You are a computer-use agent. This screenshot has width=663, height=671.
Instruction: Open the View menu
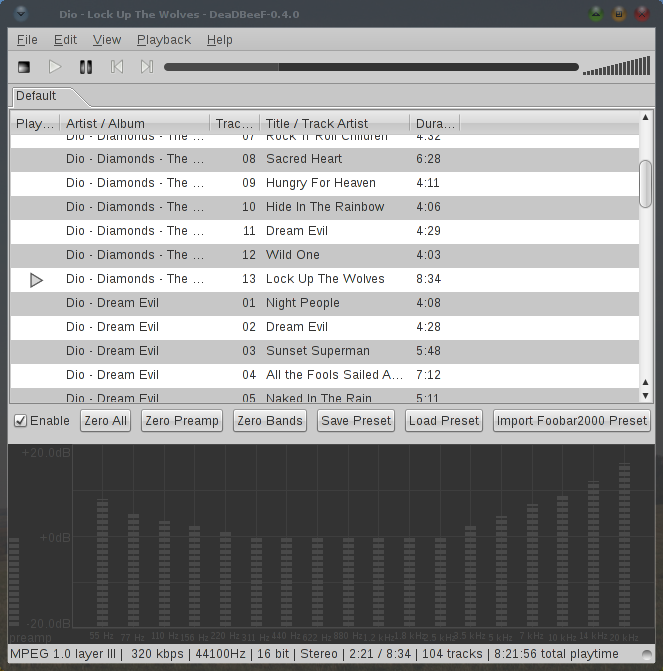point(107,40)
